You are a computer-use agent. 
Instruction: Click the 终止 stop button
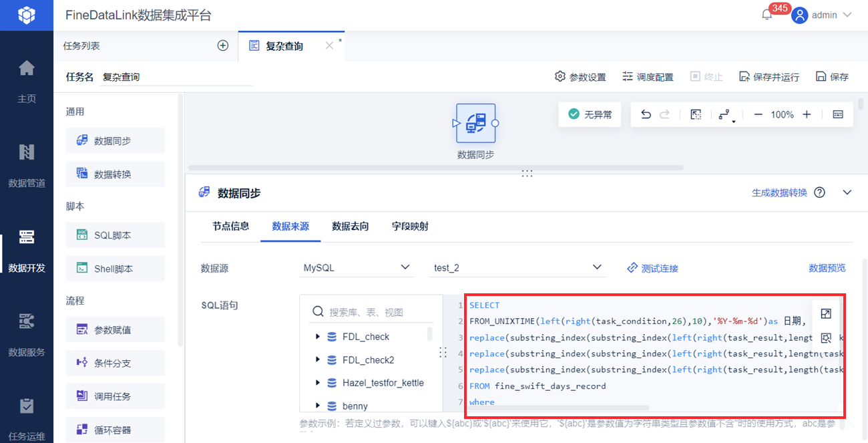(706, 77)
